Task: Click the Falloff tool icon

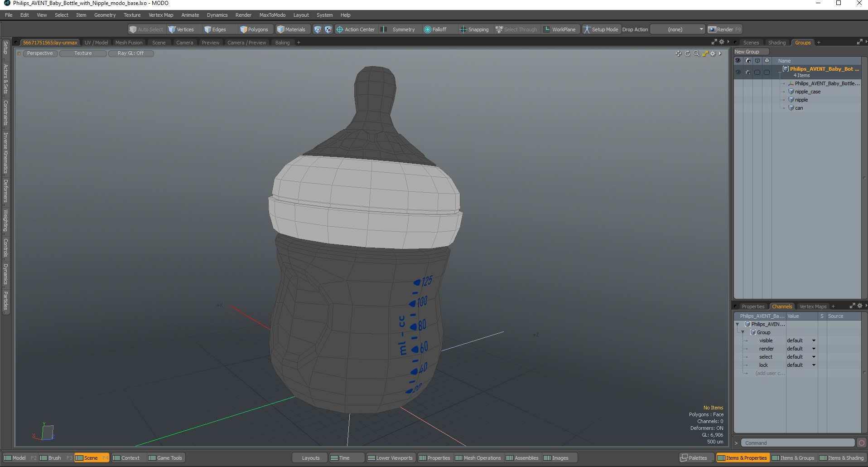Action: (427, 29)
